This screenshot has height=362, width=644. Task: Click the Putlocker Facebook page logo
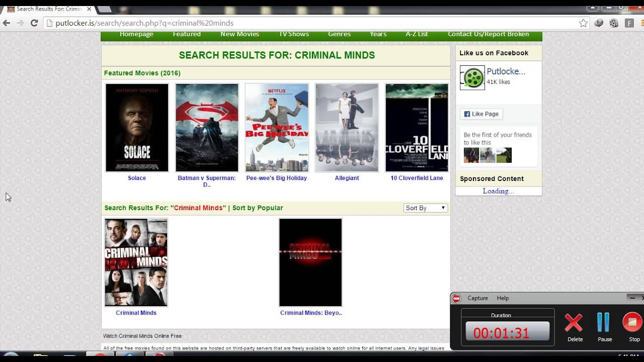(x=472, y=78)
